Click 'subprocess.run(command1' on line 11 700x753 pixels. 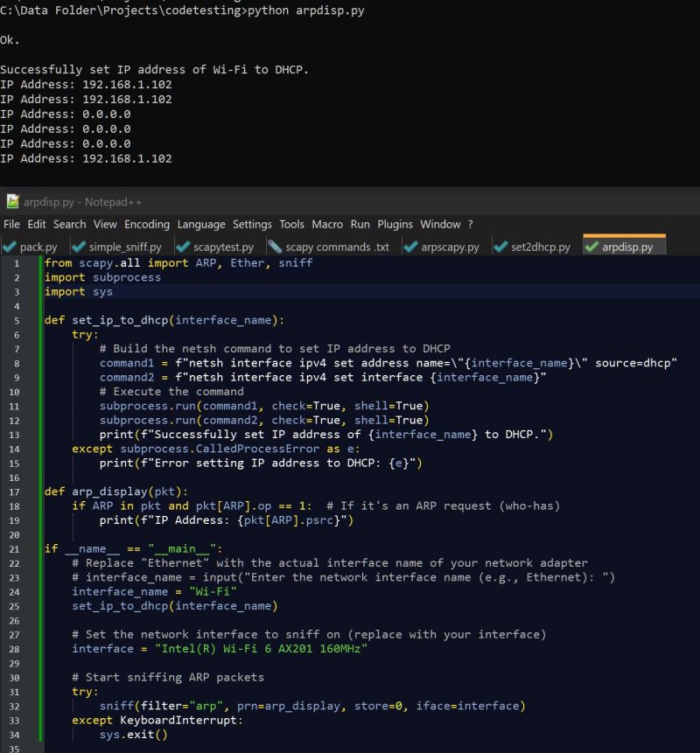point(178,406)
